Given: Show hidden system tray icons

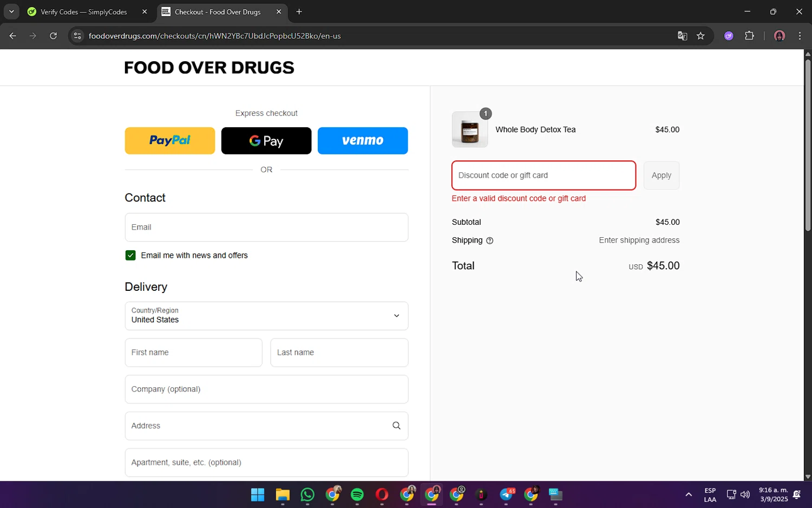Looking at the screenshot, I should [689, 494].
